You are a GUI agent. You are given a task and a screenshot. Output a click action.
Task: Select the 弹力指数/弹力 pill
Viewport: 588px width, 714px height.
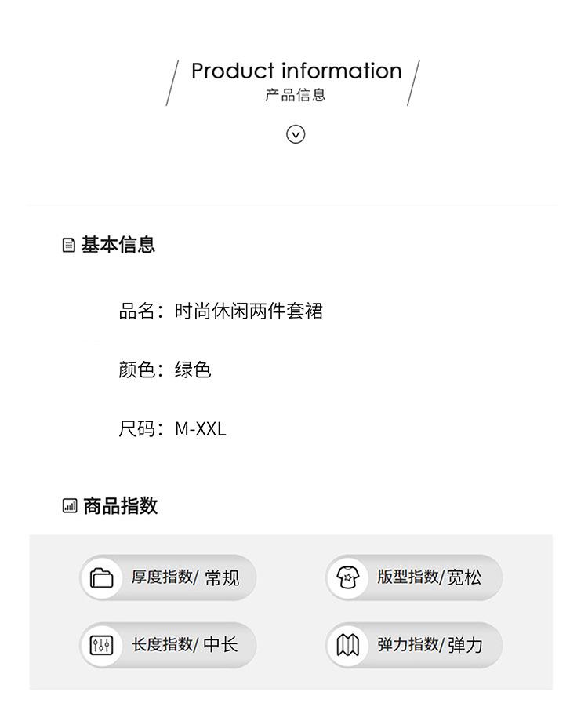pos(414,646)
